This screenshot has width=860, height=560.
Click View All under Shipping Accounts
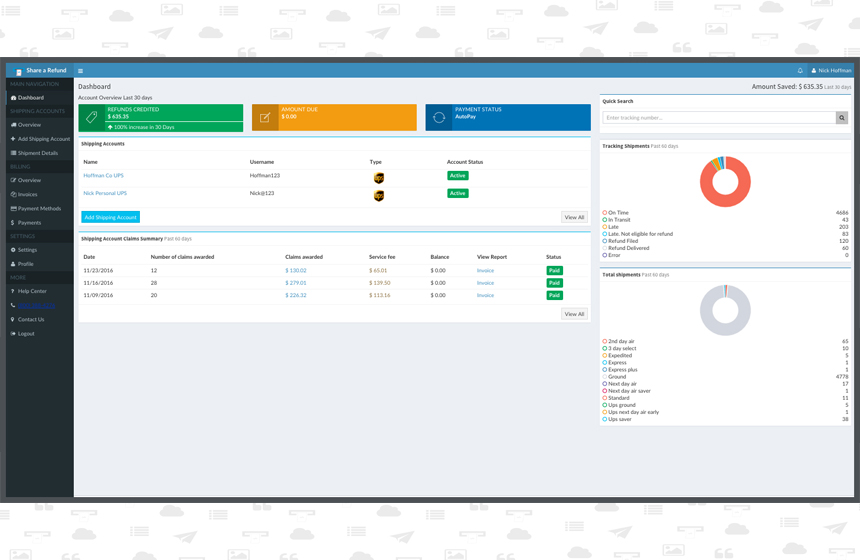point(574,217)
